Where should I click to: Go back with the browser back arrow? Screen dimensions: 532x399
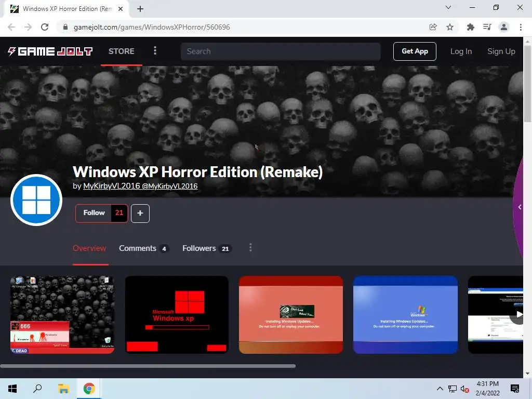pyautogui.click(x=11, y=27)
